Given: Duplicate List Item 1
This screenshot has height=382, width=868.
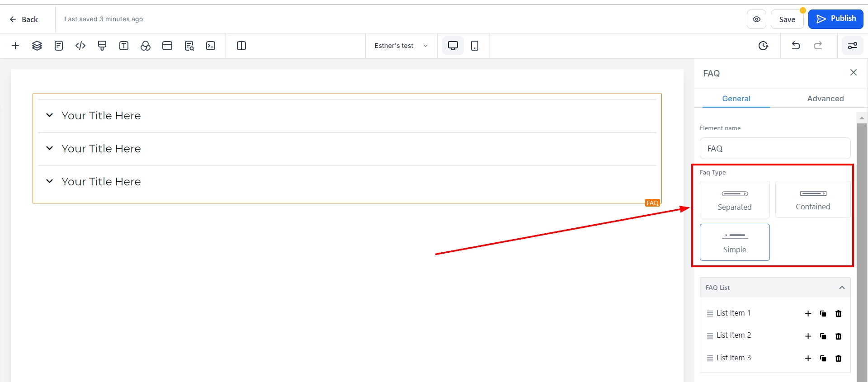Looking at the screenshot, I should pyautogui.click(x=823, y=313).
